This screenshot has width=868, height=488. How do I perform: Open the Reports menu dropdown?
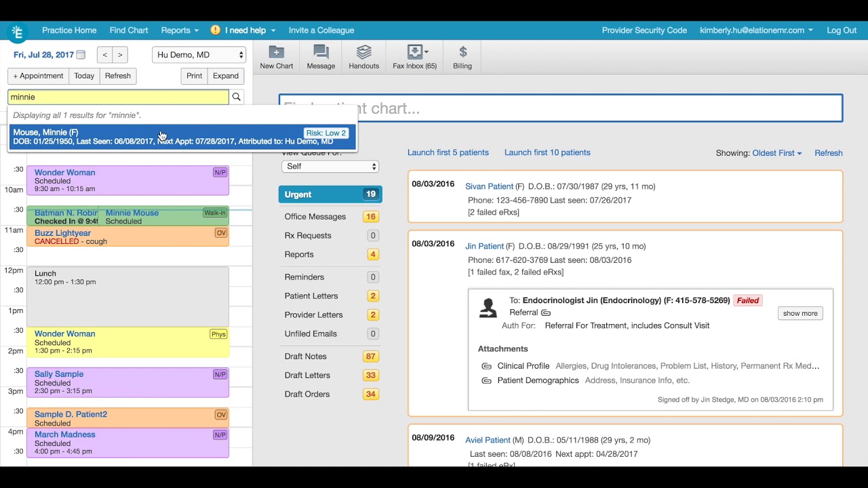tap(180, 30)
